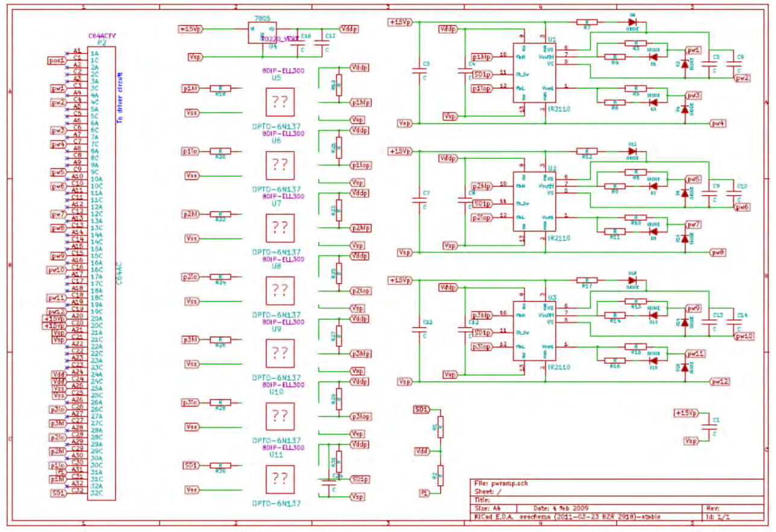
Task: Click resistor R30 next to SD1
Action: [220, 466]
